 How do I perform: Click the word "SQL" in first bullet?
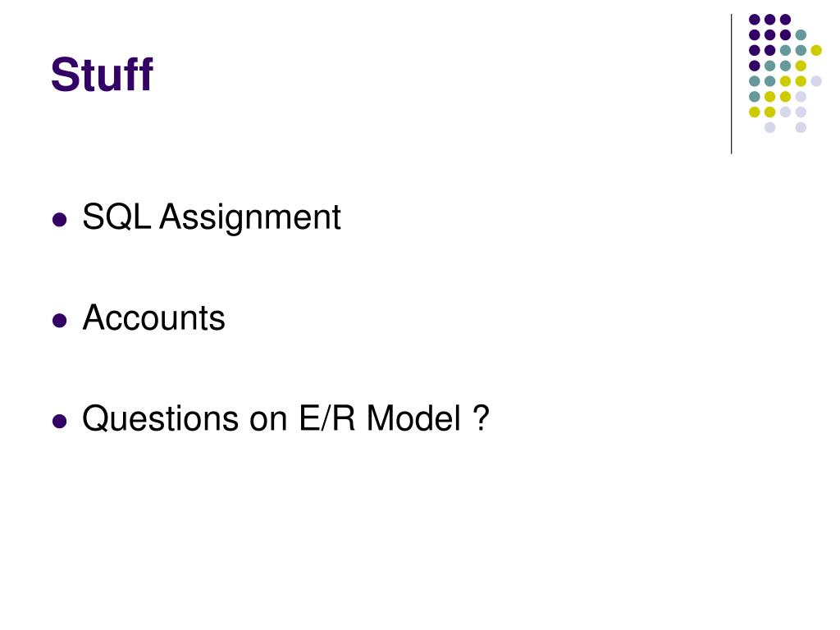(x=116, y=217)
